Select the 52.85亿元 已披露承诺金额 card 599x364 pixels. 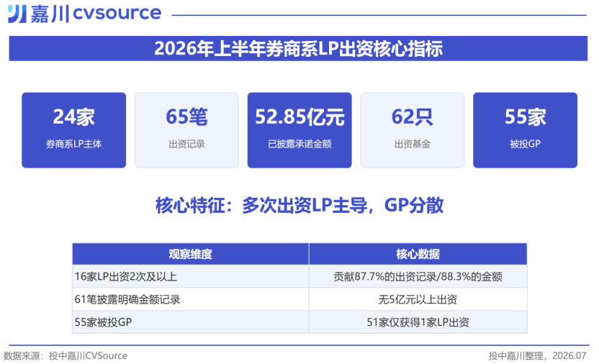point(299,130)
